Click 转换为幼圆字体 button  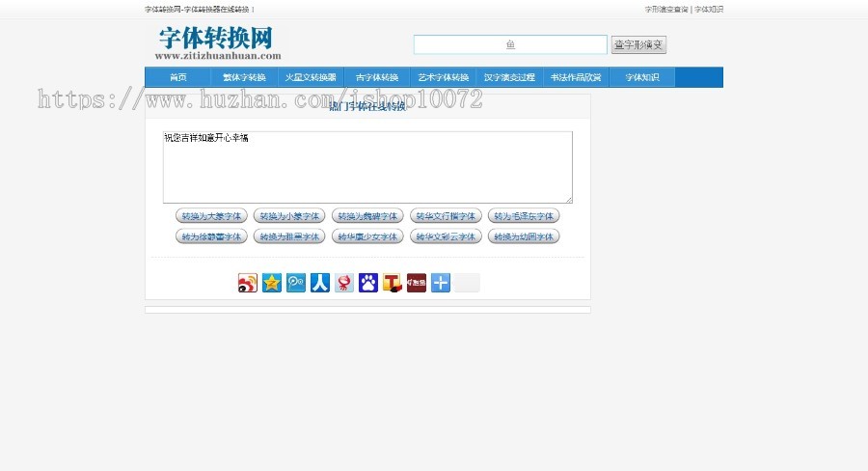click(524, 236)
